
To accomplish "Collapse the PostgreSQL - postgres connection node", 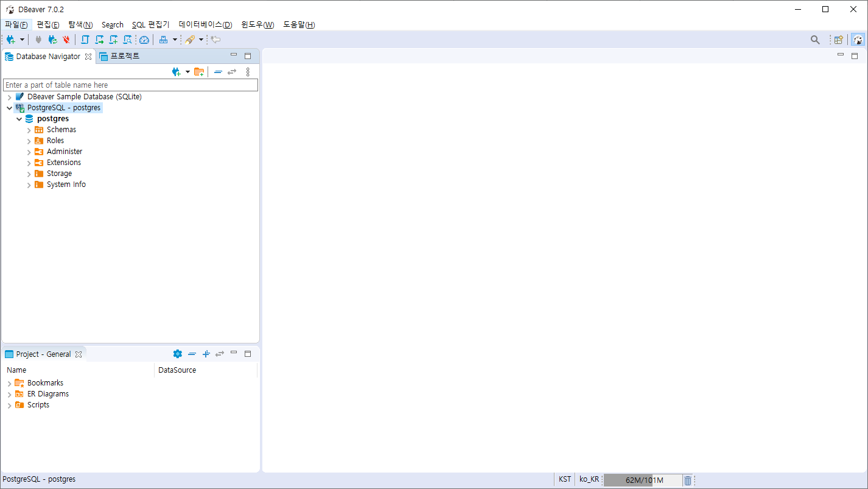I will pyautogui.click(x=9, y=108).
